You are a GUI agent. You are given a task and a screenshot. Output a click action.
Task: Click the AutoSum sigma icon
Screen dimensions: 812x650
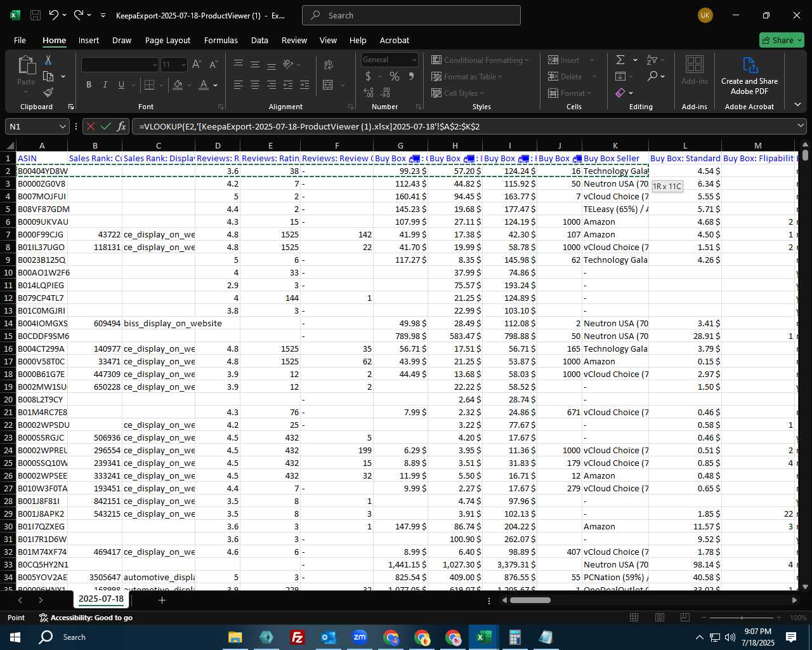(620, 60)
